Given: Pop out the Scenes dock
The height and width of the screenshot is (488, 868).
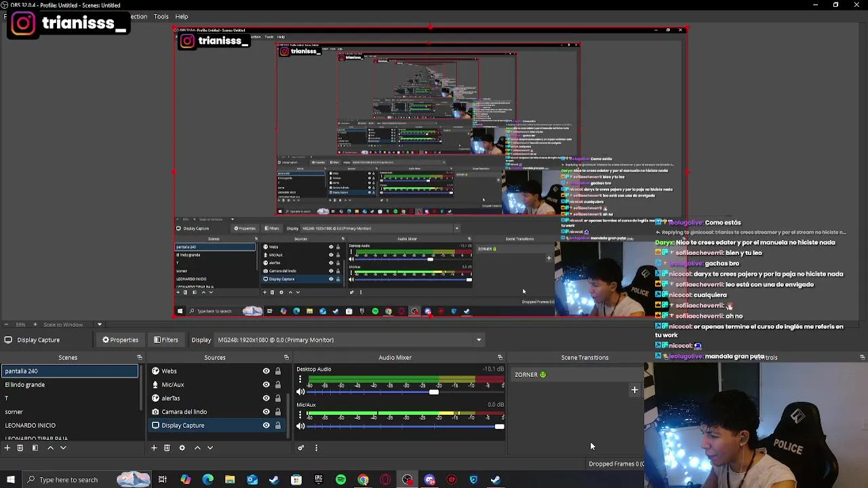Looking at the screenshot, I should [140, 357].
